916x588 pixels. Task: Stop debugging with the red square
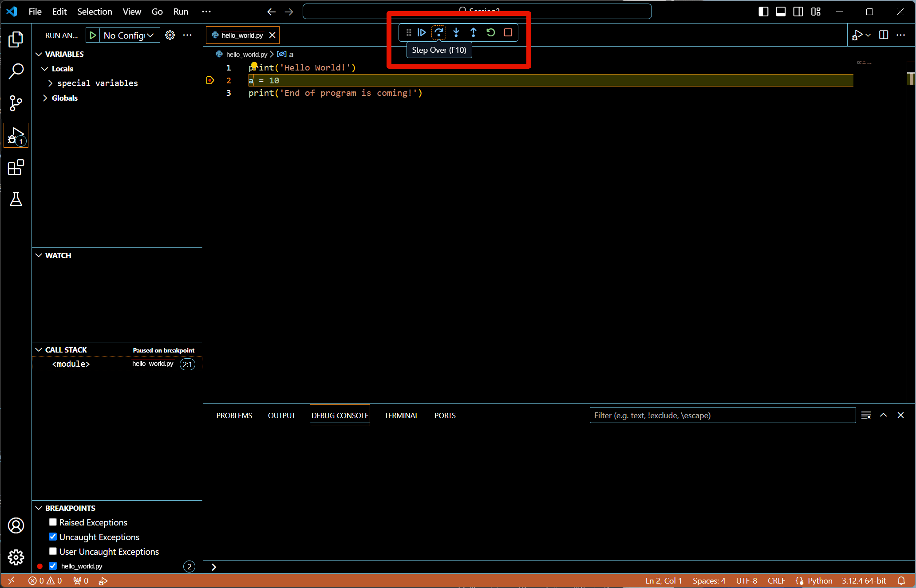click(508, 32)
